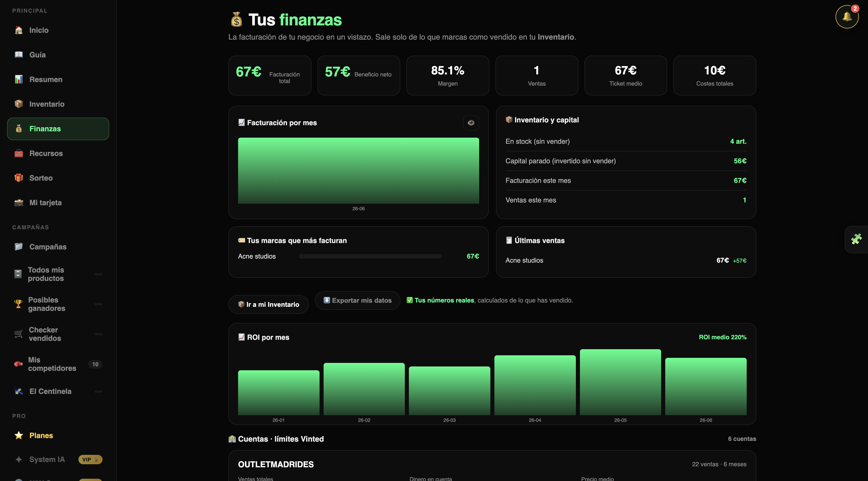Viewport: 868px width, 481px height.
Task: Click the Inicio house icon
Action: click(x=19, y=30)
